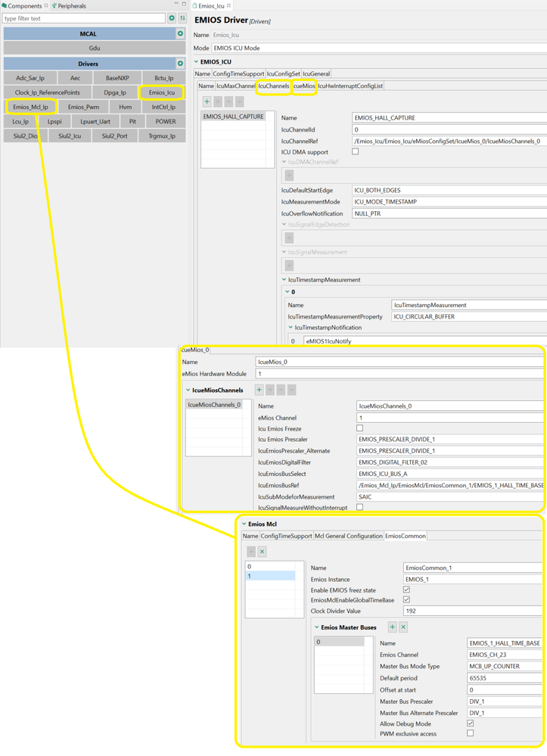Add new EmiosCommon entry
Viewport: 547px width, 756px height.
(x=251, y=551)
